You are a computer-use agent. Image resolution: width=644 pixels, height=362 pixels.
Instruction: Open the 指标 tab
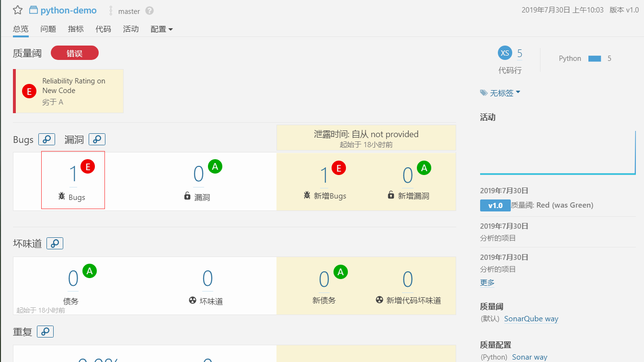tap(76, 29)
